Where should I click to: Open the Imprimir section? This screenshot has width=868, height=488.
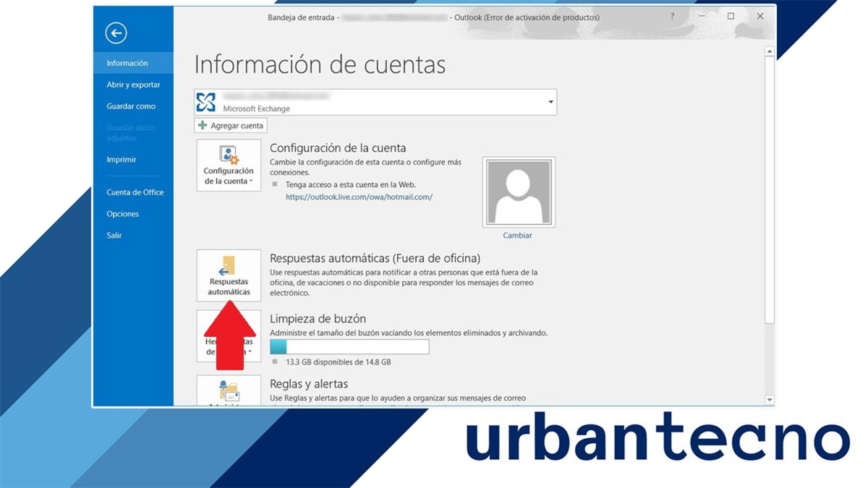coord(120,159)
